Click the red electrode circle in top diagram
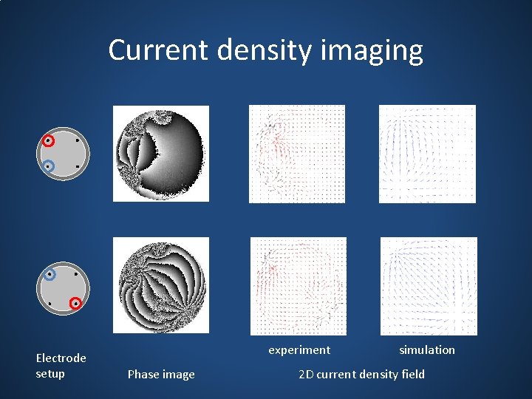The height and width of the screenshot is (399, 532). pos(49,140)
